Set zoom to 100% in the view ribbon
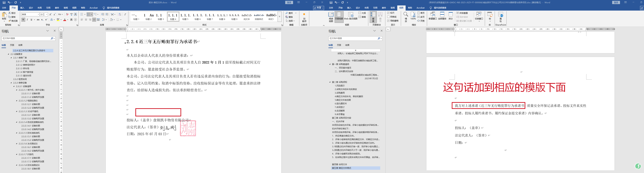This screenshot has height=173, width=644. pyautogui.click(x=413, y=16)
